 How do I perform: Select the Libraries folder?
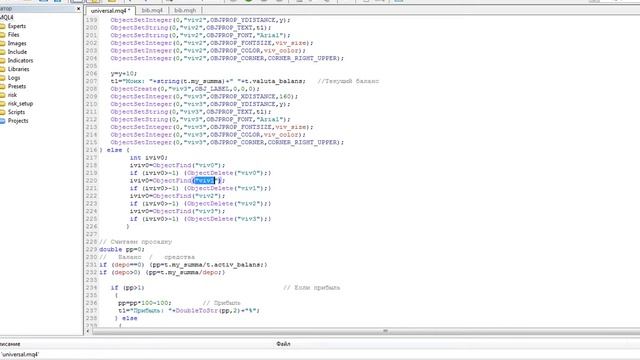18,69
